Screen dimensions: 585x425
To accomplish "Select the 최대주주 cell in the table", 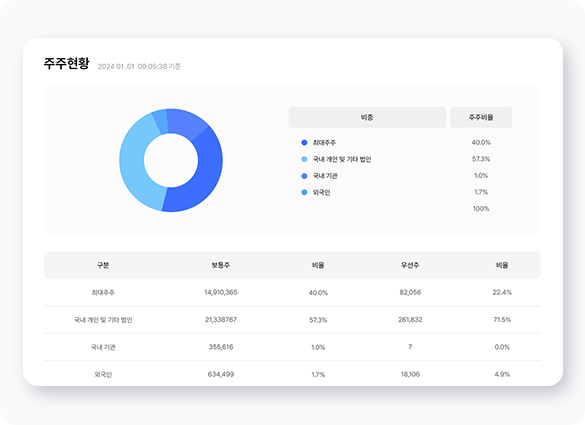I will tap(103, 293).
